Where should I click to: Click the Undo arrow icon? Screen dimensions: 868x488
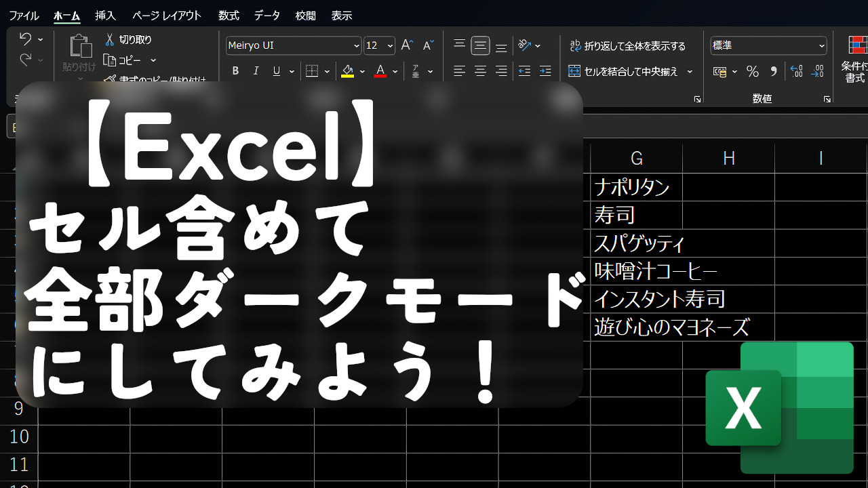(25, 39)
